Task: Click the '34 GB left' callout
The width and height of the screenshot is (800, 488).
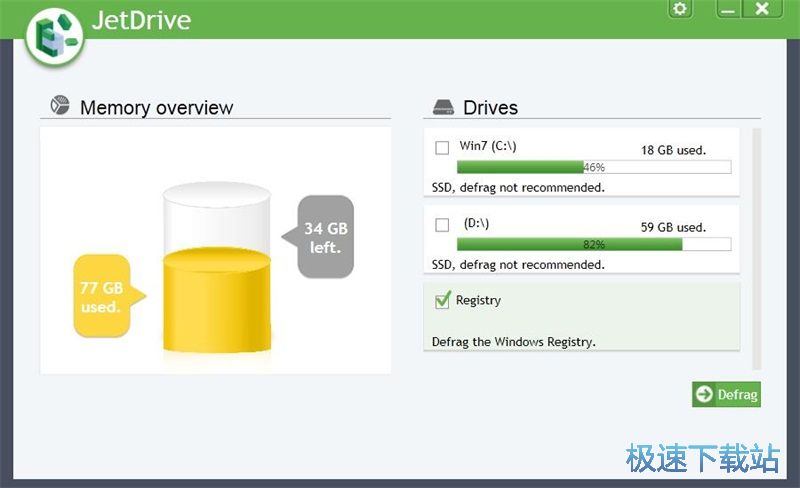Action: tap(325, 237)
